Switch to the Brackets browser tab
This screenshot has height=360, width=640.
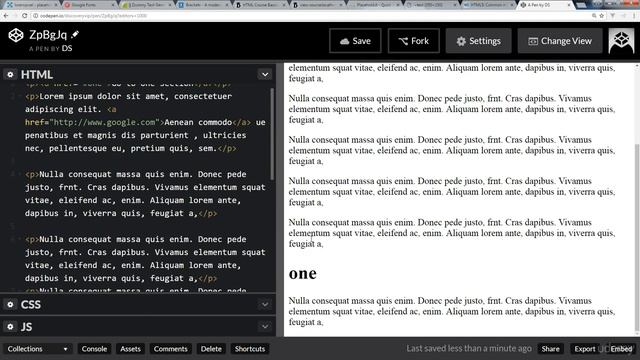pos(204,5)
